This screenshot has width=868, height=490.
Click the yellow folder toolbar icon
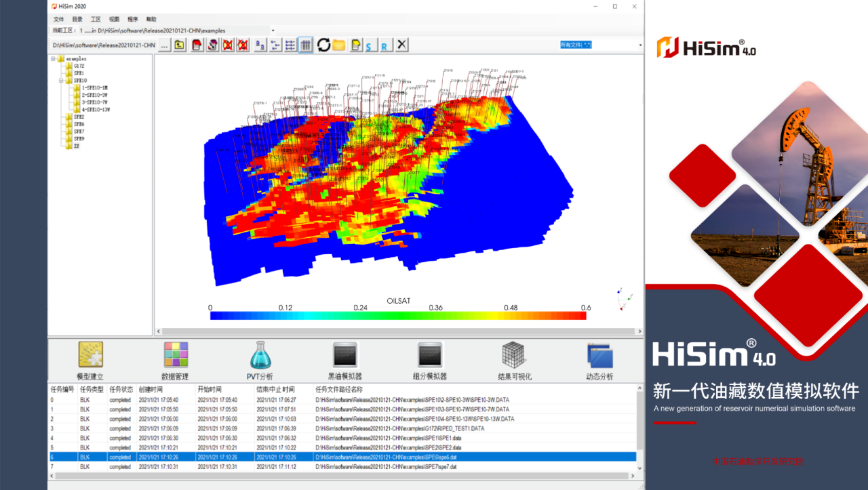coord(338,45)
